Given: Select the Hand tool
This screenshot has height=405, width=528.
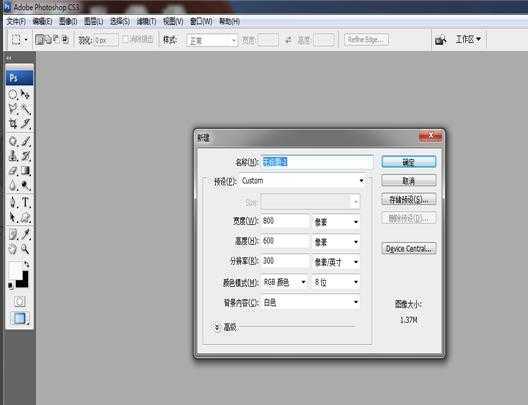Looking at the screenshot, I should click(x=13, y=249).
